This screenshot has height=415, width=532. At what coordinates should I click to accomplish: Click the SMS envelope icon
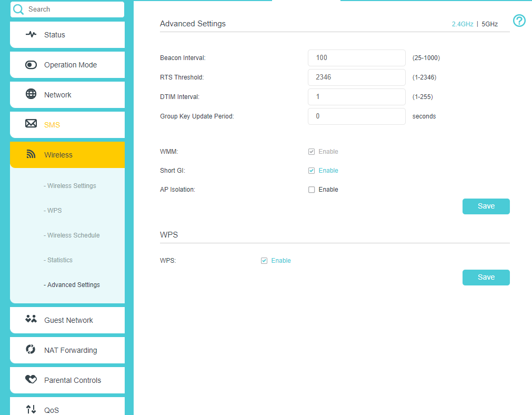tap(31, 123)
